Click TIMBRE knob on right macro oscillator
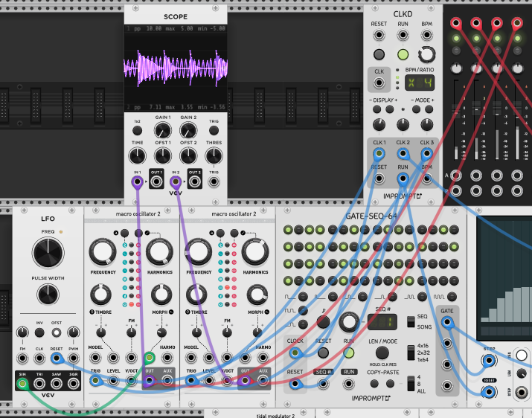532x418 pixels. point(196,295)
